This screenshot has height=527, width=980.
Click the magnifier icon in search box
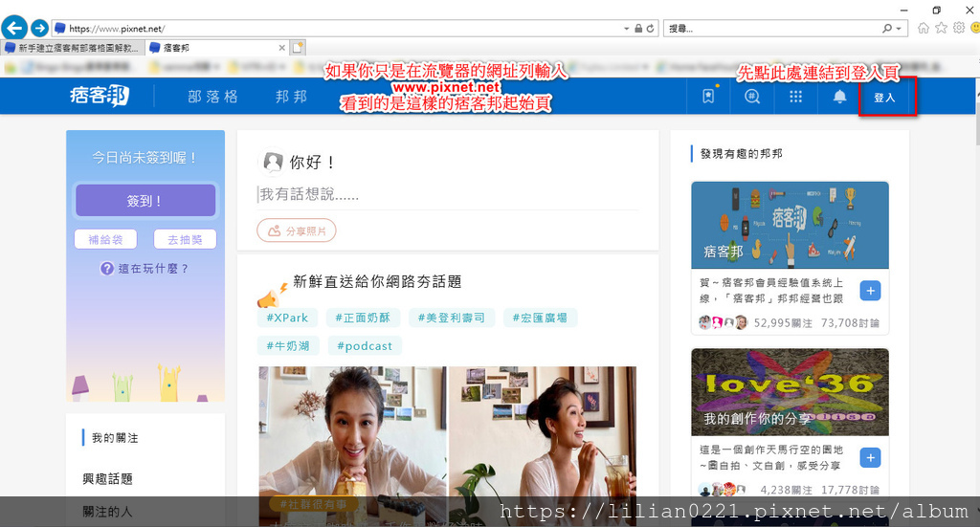pos(887,28)
